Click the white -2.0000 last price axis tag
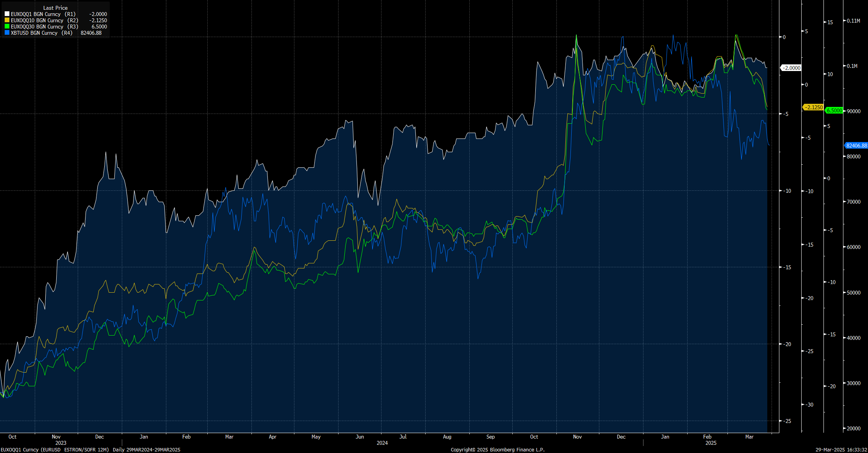Viewport: 868px width, 453px height. (x=791, y=68)
